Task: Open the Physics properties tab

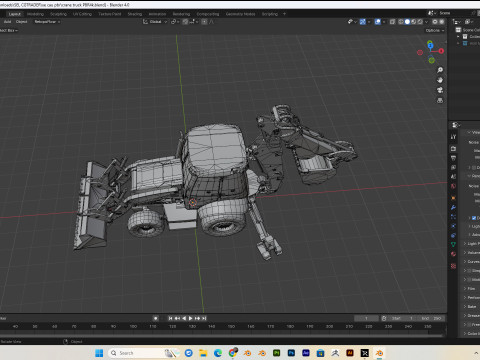Action: (453, 226)
